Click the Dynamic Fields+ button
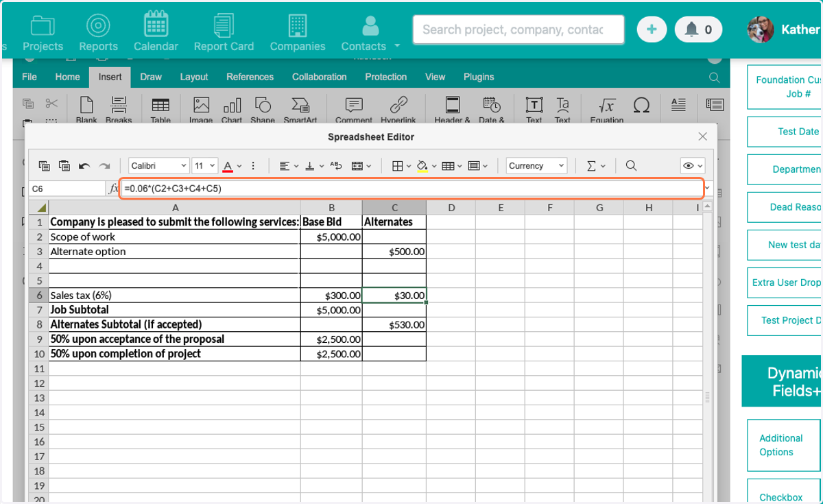Viewport: 823px width, 504px height. point(783,381)
